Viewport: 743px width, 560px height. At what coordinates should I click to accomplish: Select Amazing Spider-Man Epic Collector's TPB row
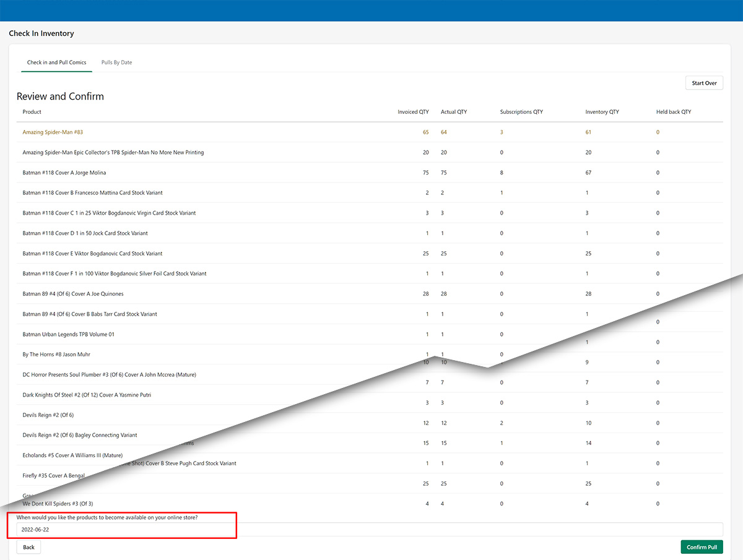pyautogui.click(x=370, y=152)
